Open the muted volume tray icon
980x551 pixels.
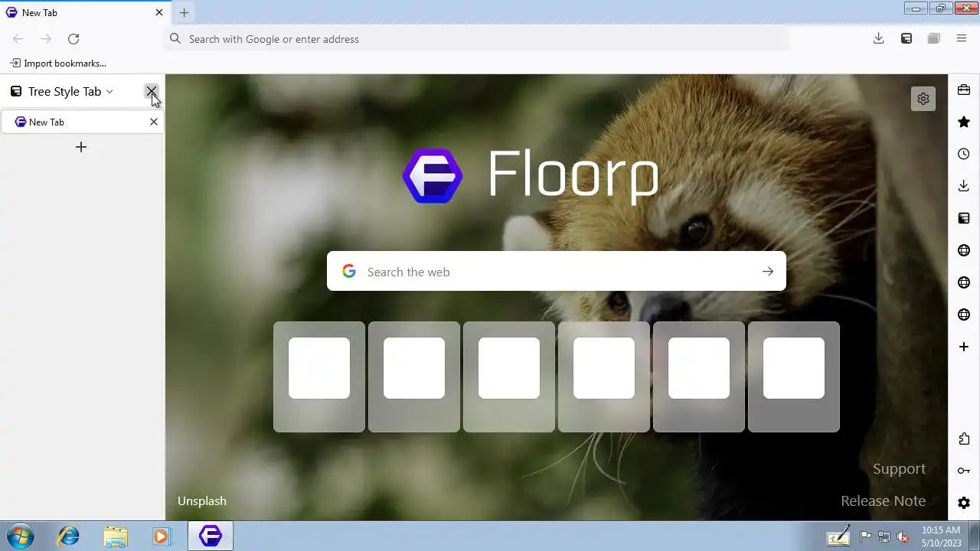(903, 536)
